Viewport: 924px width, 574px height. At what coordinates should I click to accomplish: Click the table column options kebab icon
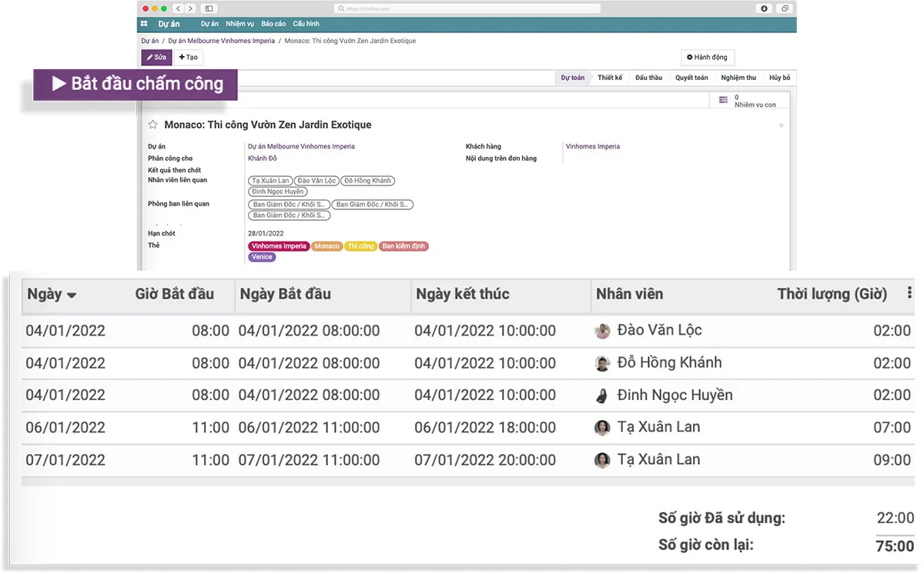point(909,293)
